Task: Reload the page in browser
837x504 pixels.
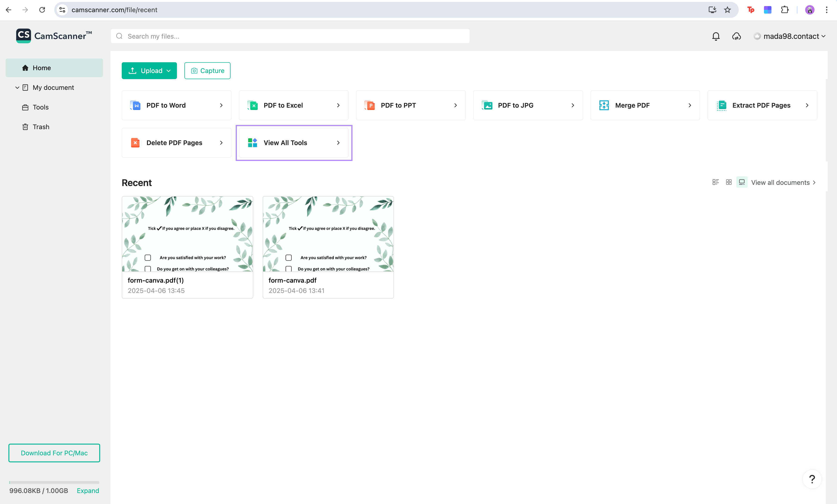Action: [x=42, y=10]
